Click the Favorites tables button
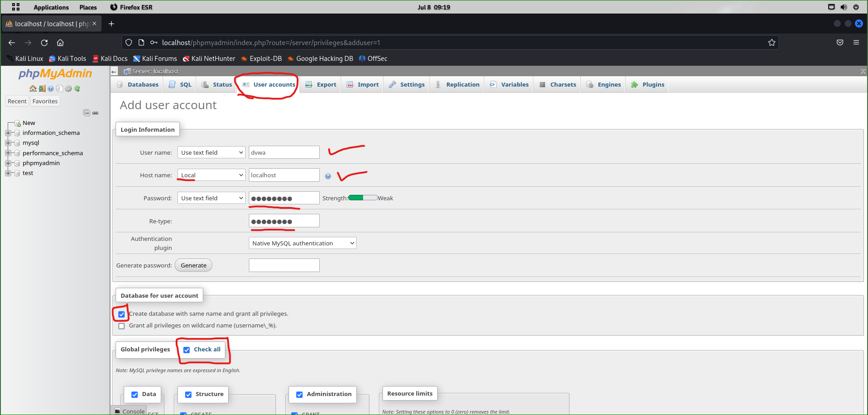The width and height of the screenshot is (868, 415). (x=45, y=101)
